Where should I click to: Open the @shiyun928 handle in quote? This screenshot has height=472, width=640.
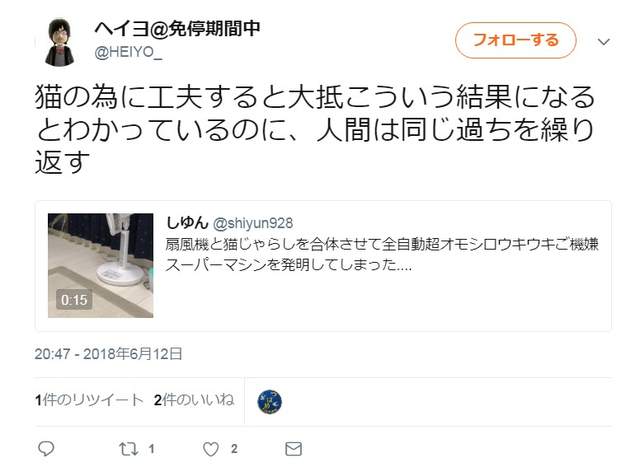tap(253, 223)
